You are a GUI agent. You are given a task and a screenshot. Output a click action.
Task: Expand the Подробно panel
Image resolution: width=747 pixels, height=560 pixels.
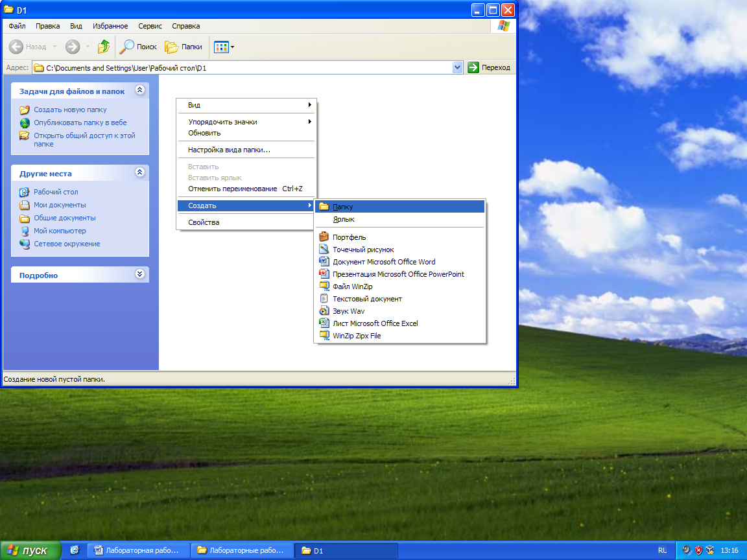pos(139,274)
